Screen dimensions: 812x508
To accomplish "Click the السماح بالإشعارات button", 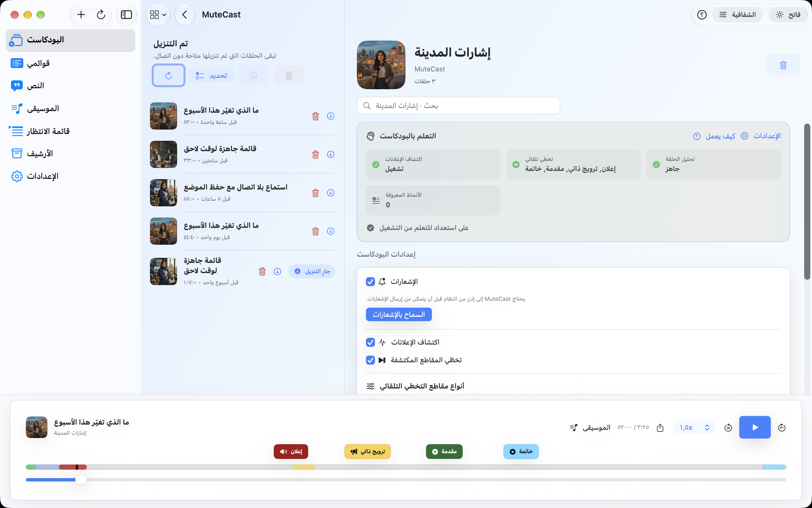I will coord(399,314).
